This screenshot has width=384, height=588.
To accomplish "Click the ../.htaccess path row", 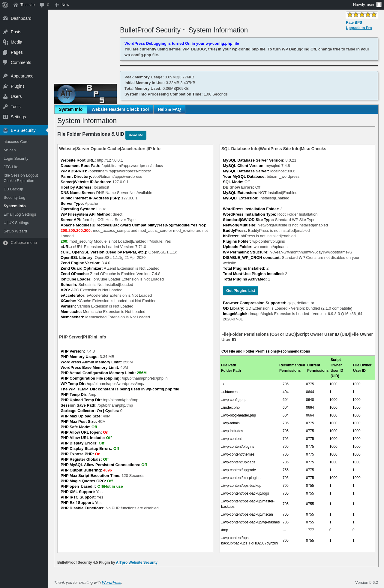I will coord(297,392).
